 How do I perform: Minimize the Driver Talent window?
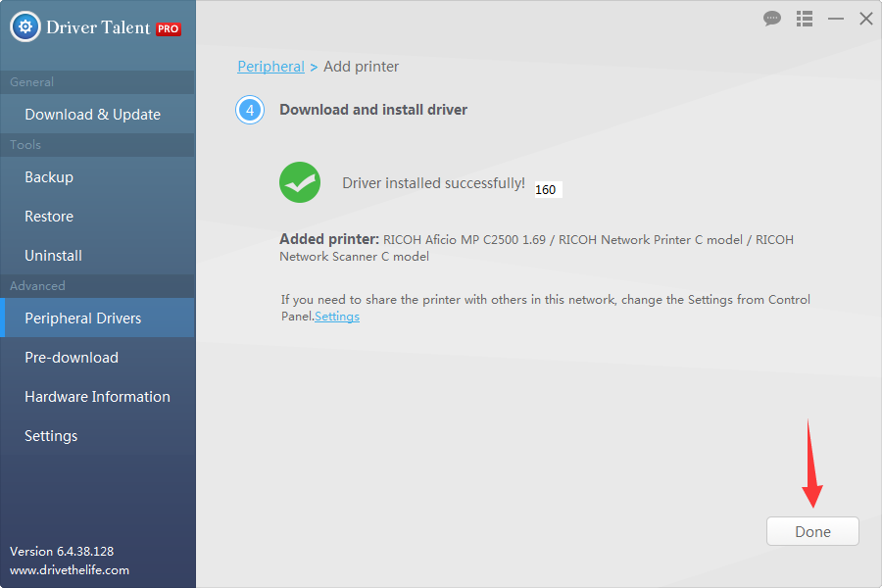835,19
